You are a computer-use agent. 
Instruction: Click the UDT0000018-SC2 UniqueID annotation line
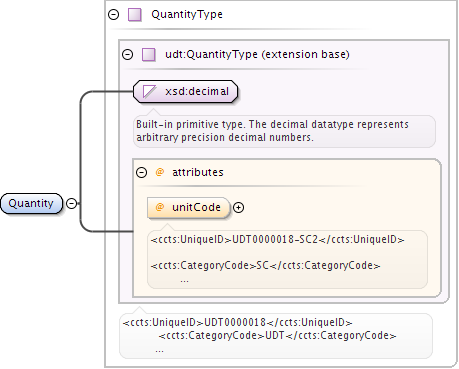(277, 240)
